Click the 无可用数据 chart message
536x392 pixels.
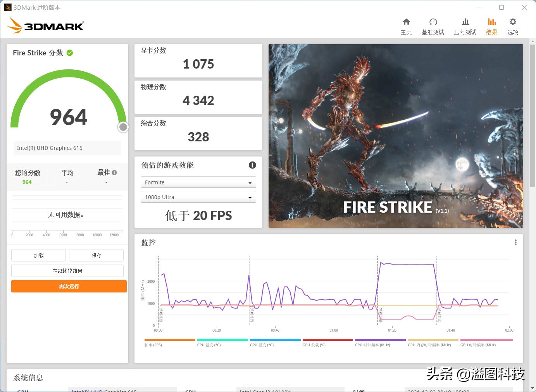coord(66,215)
